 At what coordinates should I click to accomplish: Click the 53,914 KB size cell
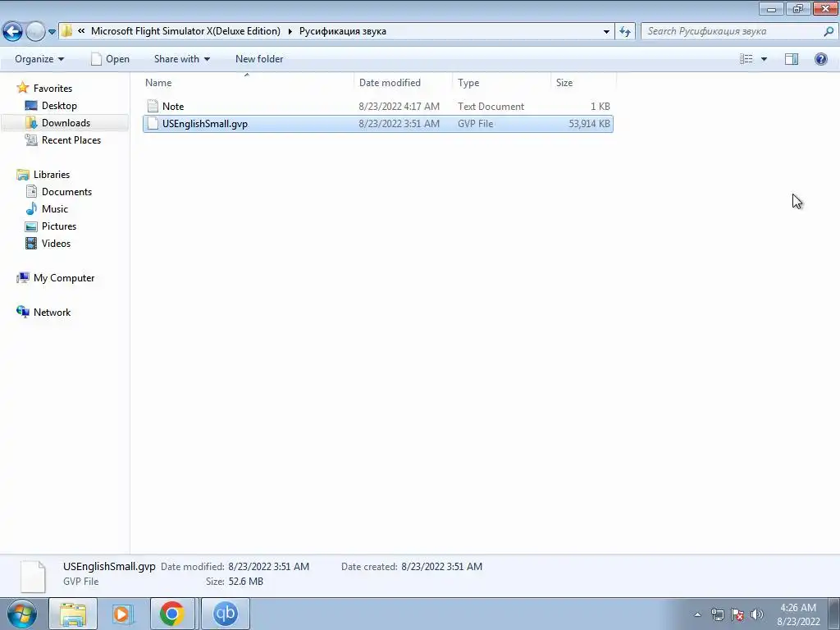pos(589,124)
